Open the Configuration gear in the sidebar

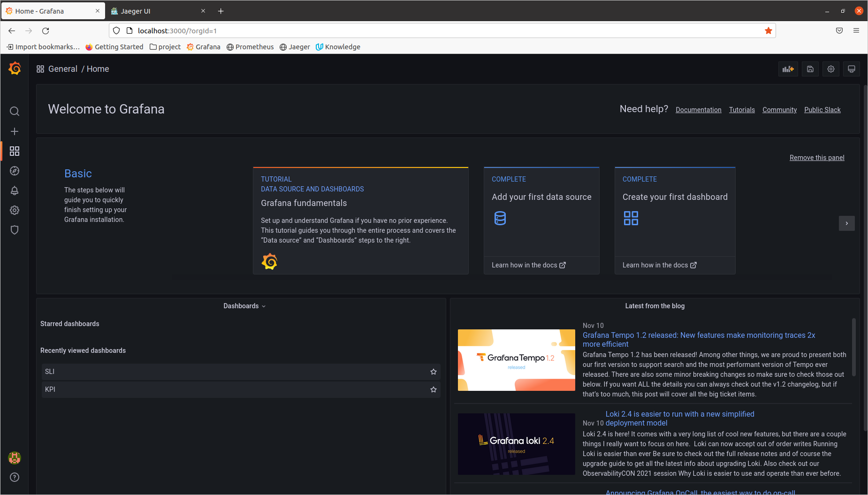[15, 210]
